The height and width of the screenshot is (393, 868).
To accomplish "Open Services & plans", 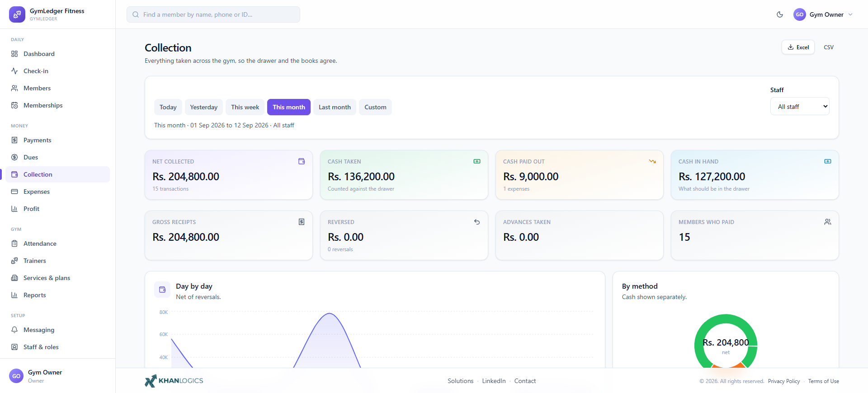I will [x=58, y=278].
